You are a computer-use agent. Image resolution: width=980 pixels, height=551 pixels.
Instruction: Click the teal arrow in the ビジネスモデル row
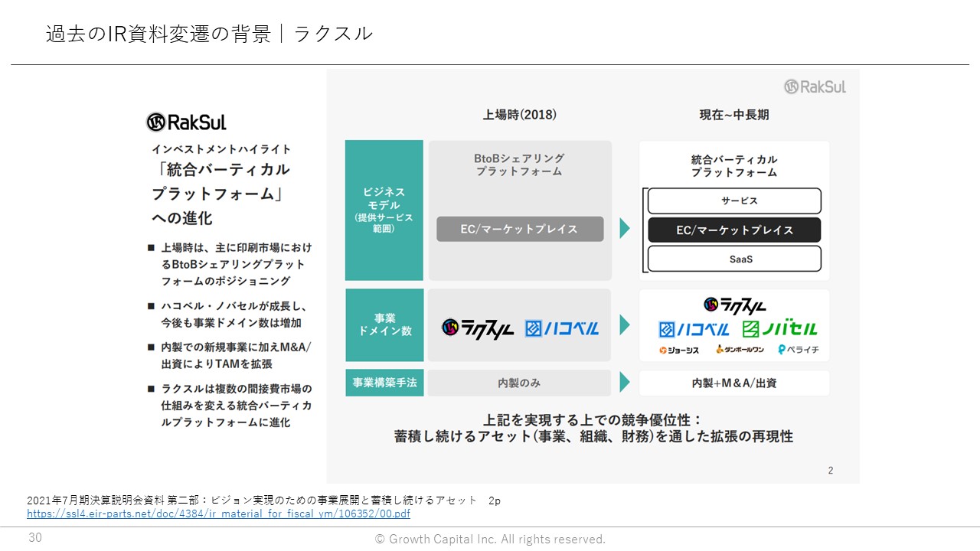(625, 228)
